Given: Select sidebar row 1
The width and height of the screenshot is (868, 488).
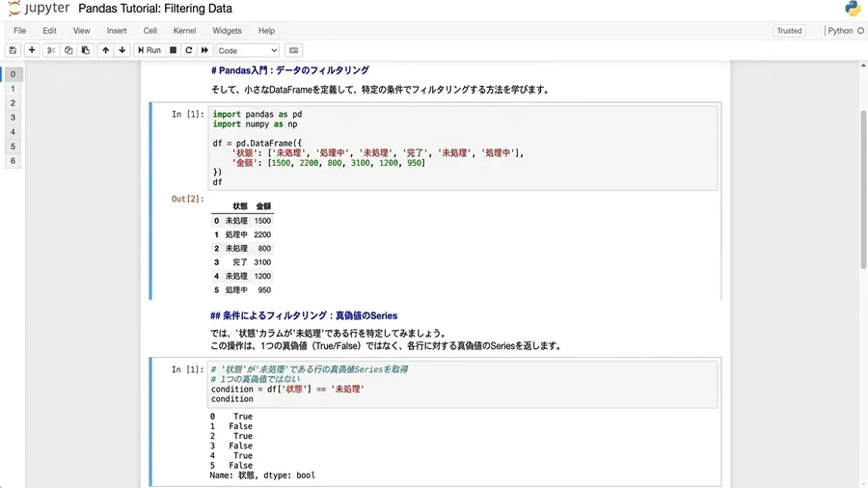Looking at the screenshot, I should point(13,89).
